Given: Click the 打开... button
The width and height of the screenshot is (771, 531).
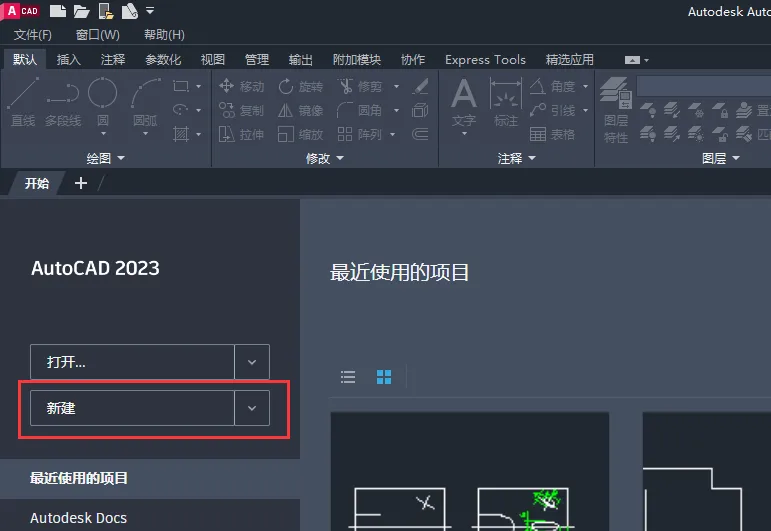Looking at the screenshot, I should click(132, 362).
